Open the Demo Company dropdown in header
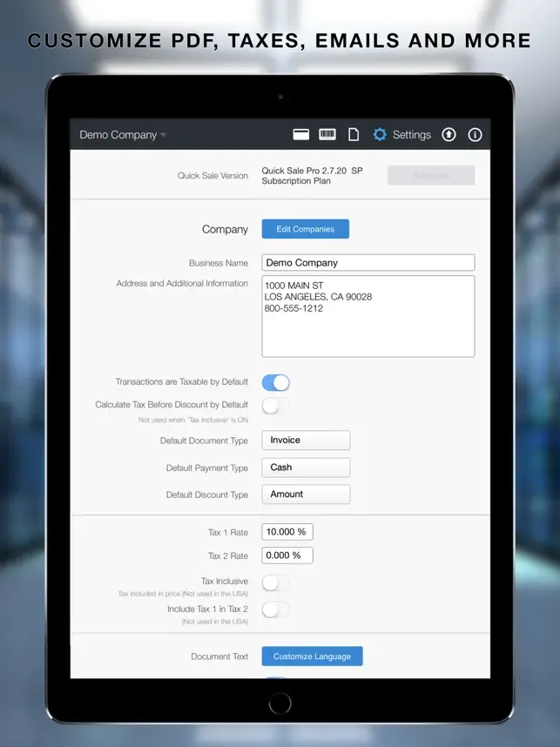The height and width of the screenshot is (747, 560). (123, 135)
